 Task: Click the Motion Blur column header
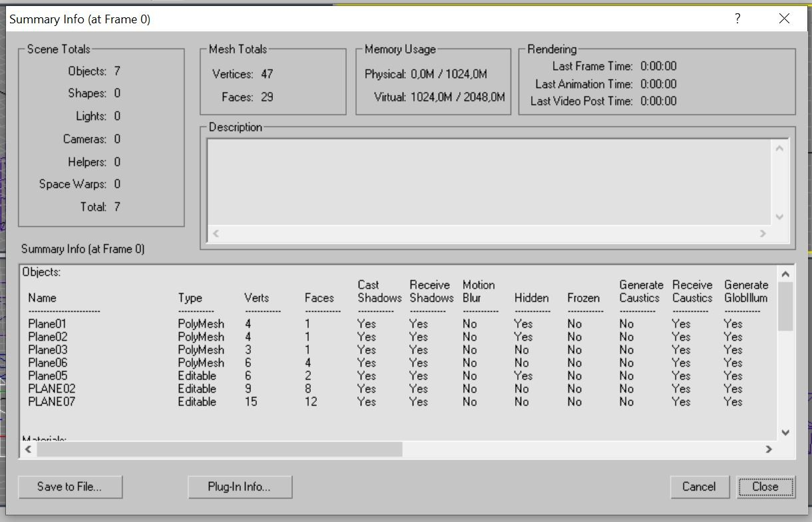(479, 292)
